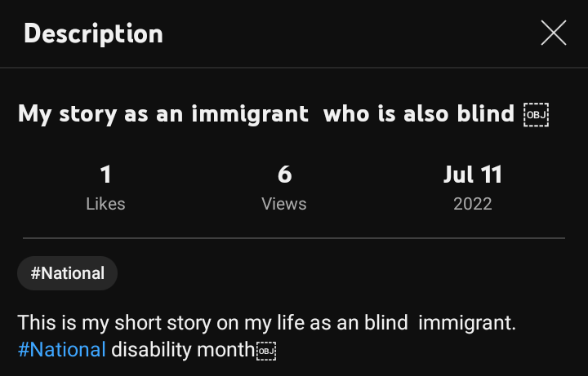Screen dimensions: 588x376
Task: Tap the #National hashtag chip
Action: [68, 273]
